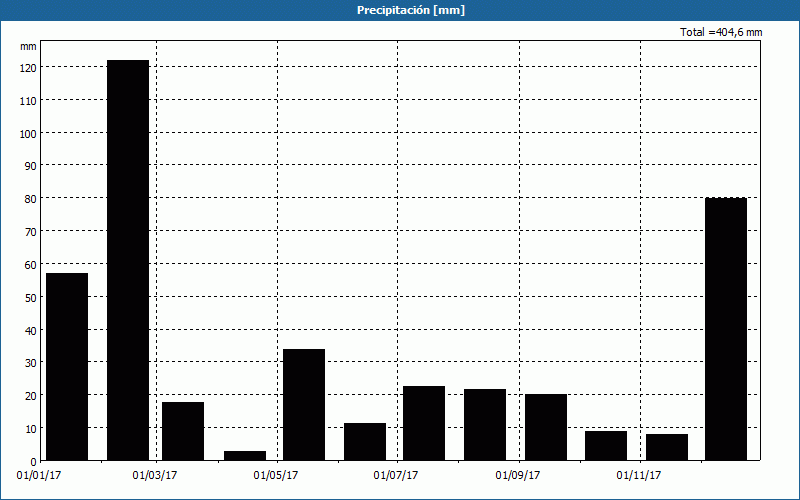800x500 pixels.
Task: Click the 30 y-axis value
Action: 31,363
